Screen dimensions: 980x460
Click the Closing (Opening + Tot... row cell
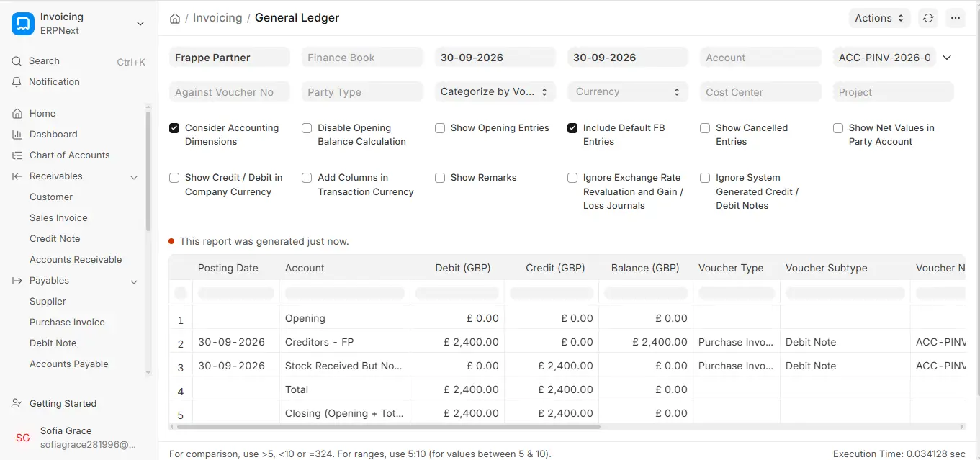[344, 413]
